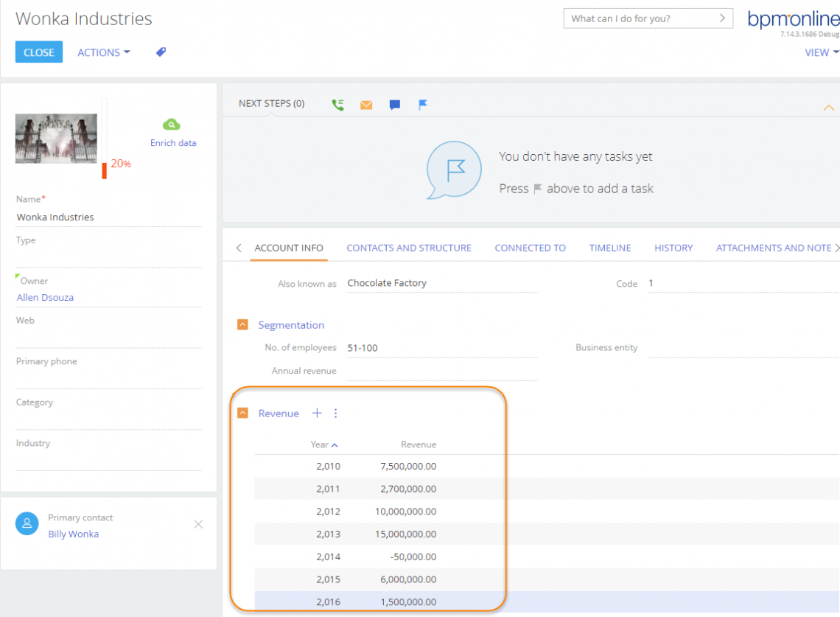This screenshot has width=840, height=617.
Task: Click the Wonka account photo
Action: tap(56, 139)
